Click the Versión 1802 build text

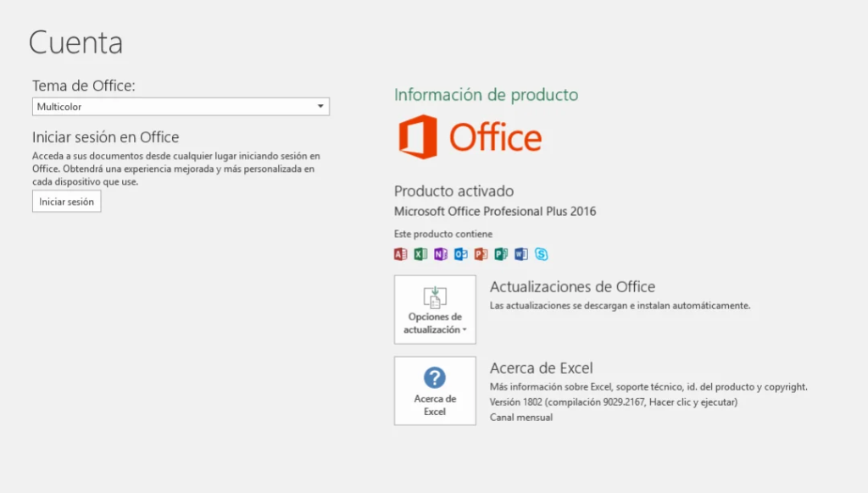click(614, 402)
